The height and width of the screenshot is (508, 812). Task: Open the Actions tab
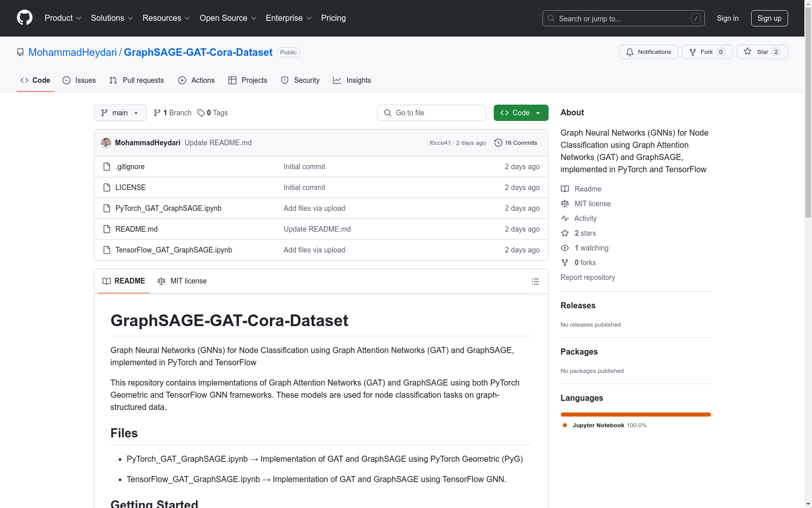coord(196,80)
